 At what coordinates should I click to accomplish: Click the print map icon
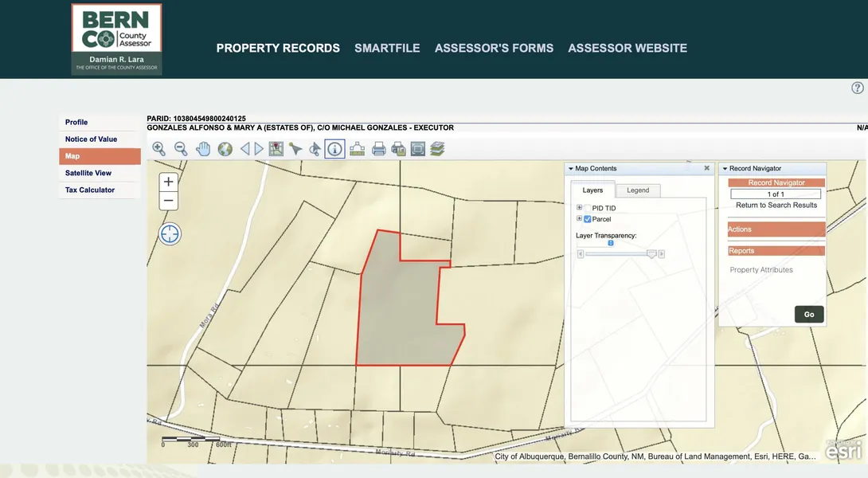pos(379,149)
